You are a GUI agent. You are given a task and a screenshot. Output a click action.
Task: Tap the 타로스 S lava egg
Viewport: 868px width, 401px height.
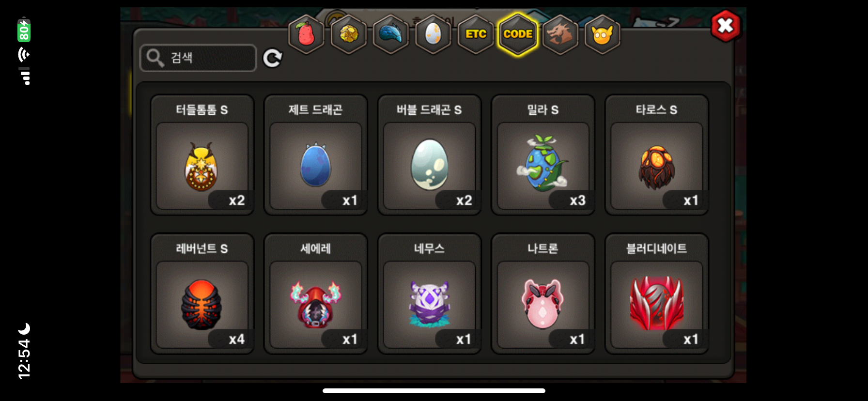tap(657, 155)
